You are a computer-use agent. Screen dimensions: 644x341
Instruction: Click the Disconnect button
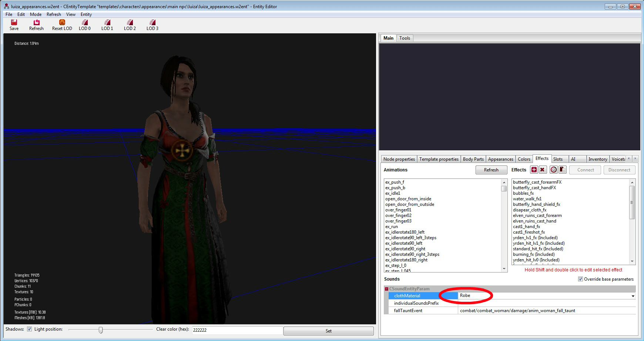(619, 170)
